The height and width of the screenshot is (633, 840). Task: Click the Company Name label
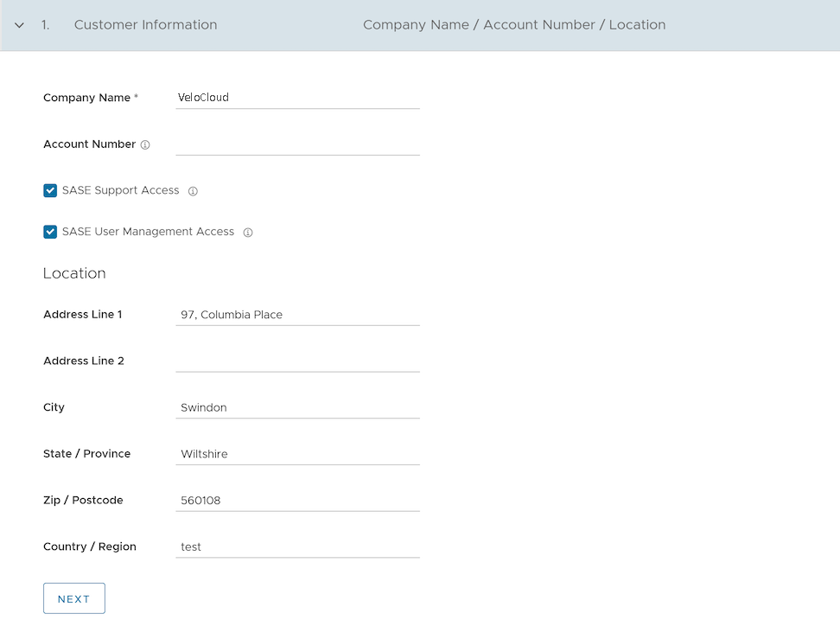click(x=86, y=98)
